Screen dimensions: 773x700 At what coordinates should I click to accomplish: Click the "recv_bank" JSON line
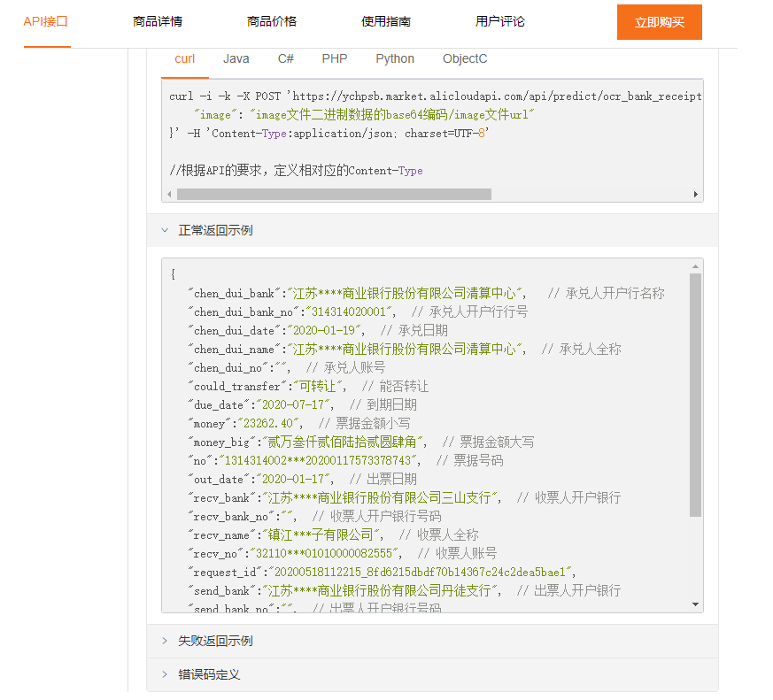[405, 497]
